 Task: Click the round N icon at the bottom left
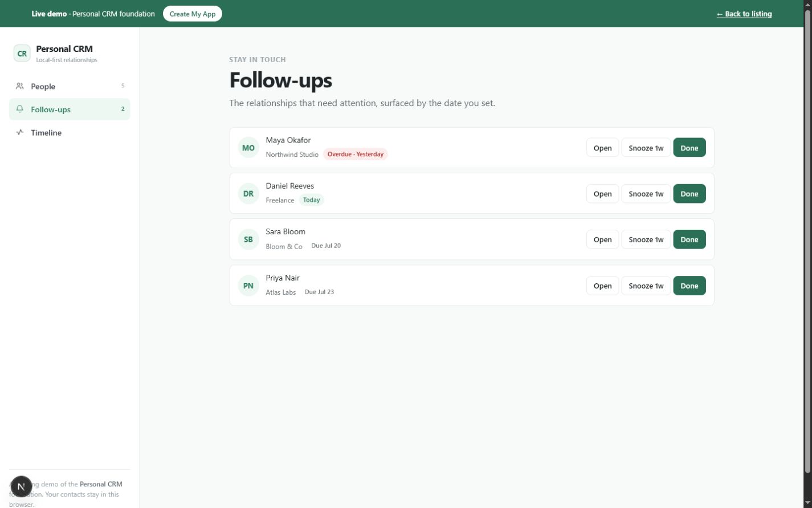(x=21, y=486)
